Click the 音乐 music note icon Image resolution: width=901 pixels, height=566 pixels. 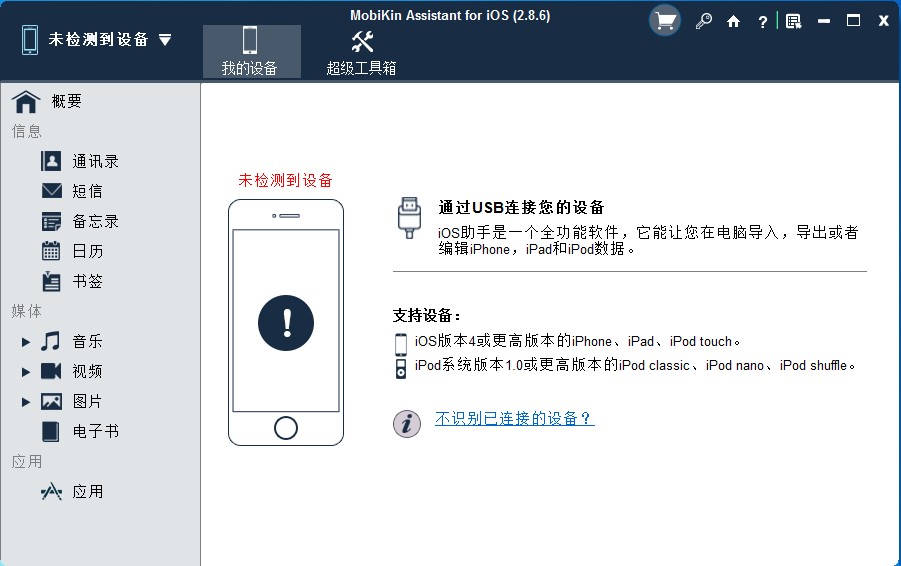pos(51,341)
